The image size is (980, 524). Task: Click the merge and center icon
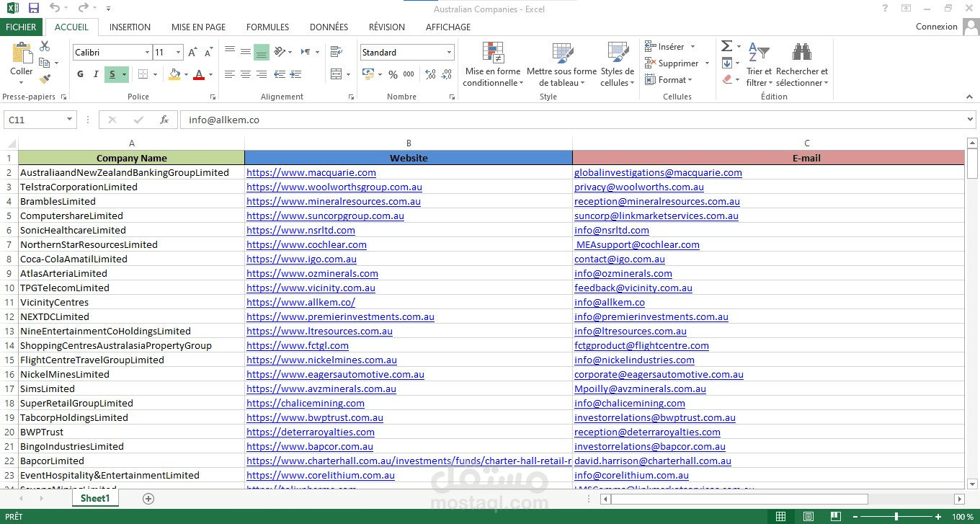click(336, 74)
